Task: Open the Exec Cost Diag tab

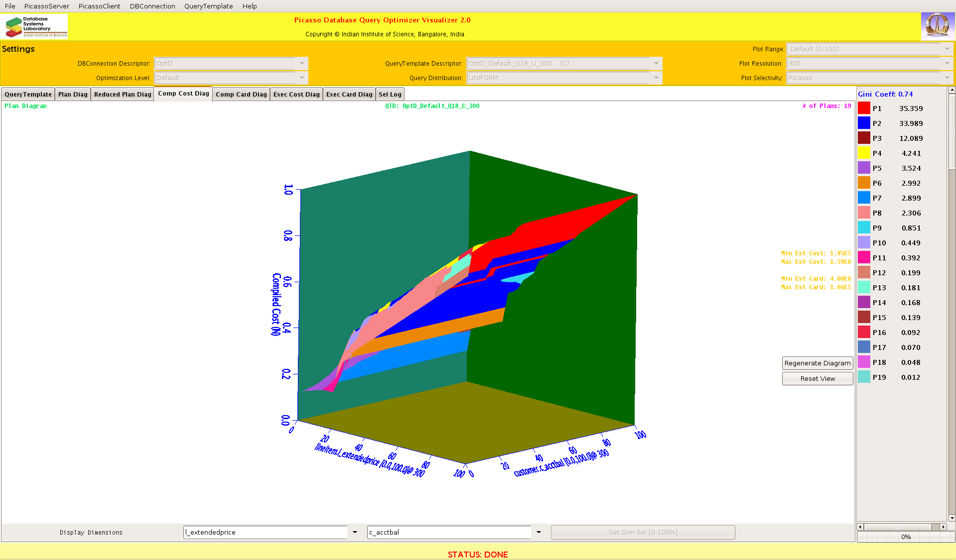Action: click(296, 94)
